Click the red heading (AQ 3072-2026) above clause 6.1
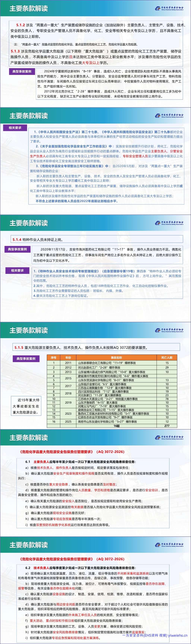Viewport: 191px width, 644px height. point(110,452)
